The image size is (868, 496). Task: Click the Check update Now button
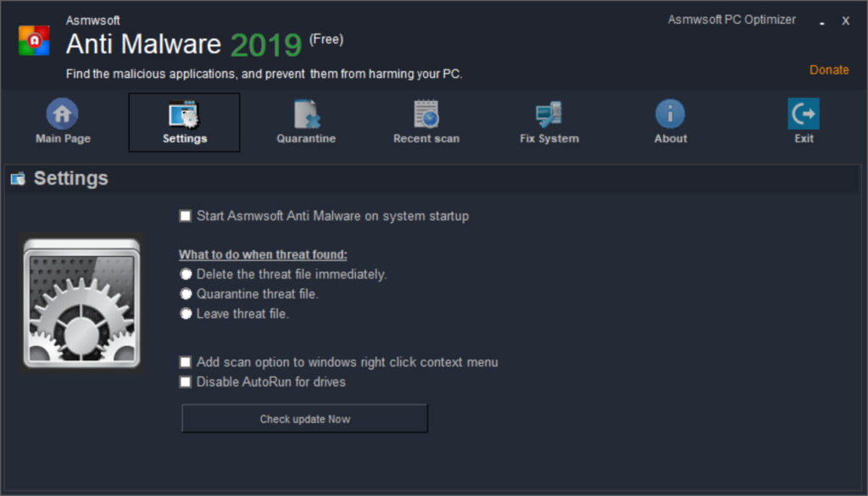pyautogui.click(x=304, y=419)
